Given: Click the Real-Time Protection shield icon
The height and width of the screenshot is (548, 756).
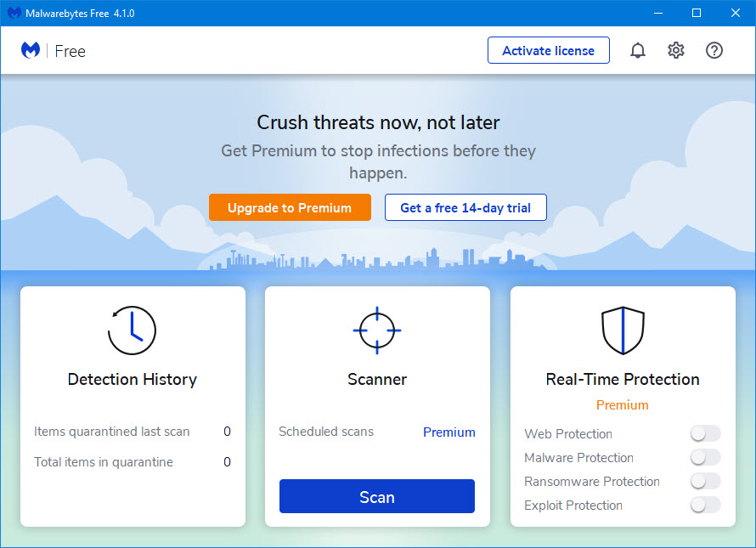Looking at the screenshot, I should [x=623, y=330].
